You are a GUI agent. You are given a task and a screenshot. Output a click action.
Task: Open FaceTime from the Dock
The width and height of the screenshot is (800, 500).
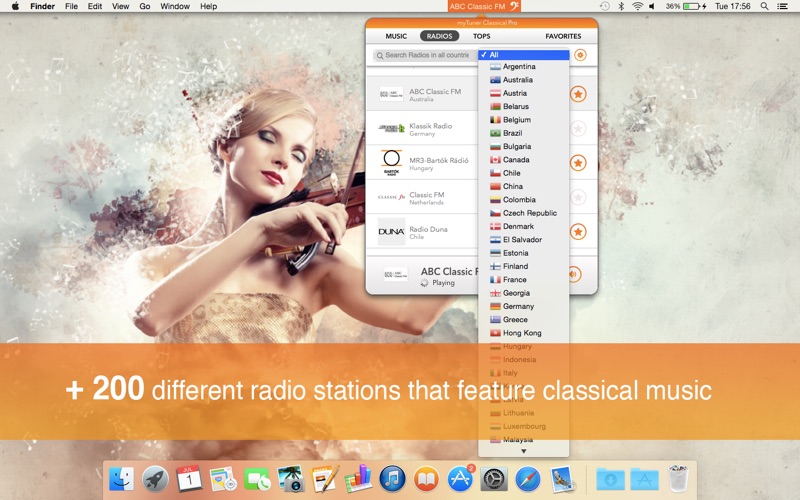pyautogui.click(x=257, y=480)
